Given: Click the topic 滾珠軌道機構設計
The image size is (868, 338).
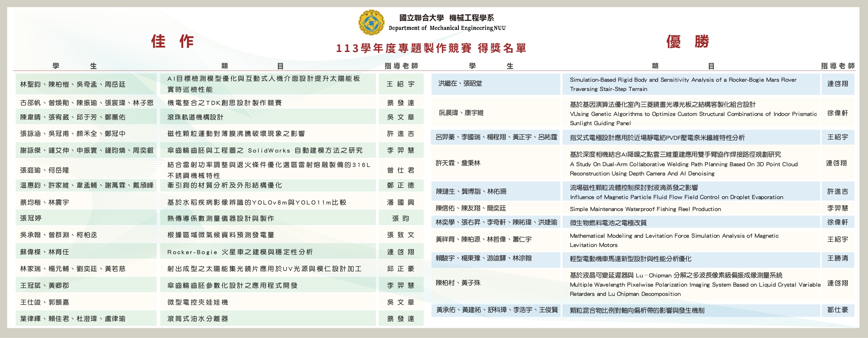Looking at the screenshot, I should point(195,117).
